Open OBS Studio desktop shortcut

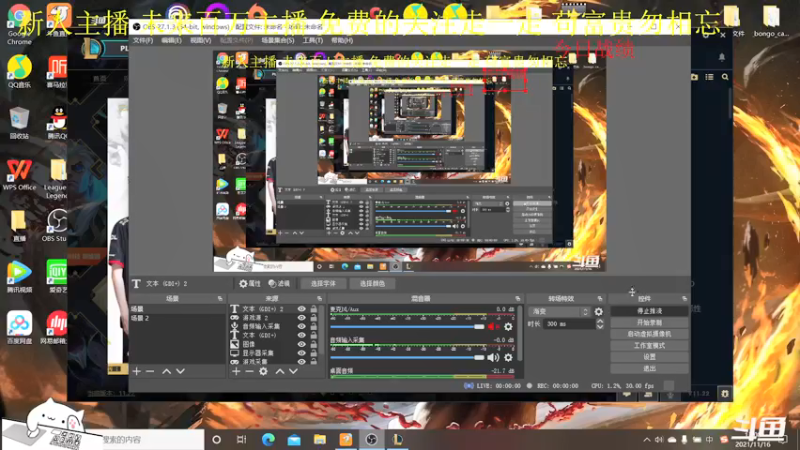point(55,226)
